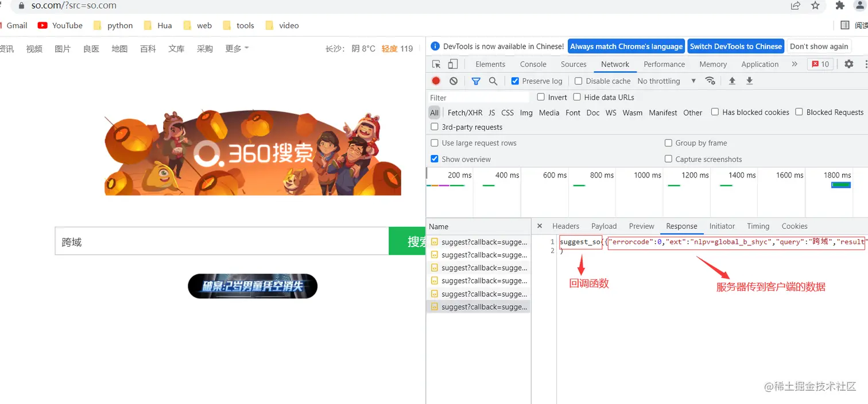This screenshot has width=868, height=404.
Task: Enable Use large request rows
Action: pos(435,143)
